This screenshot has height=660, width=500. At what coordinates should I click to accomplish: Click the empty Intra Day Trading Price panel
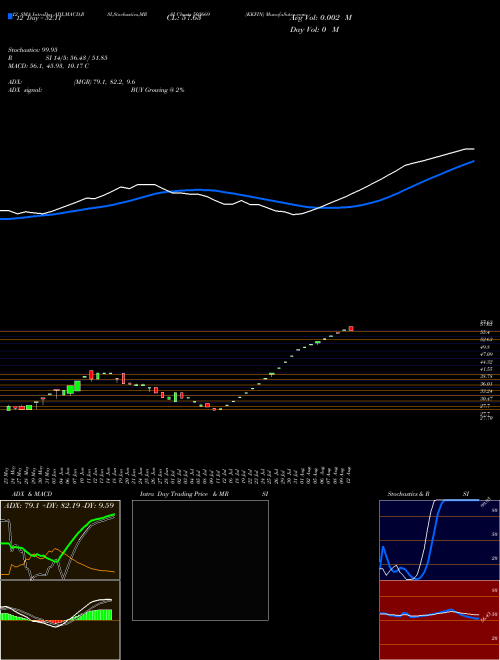200,560
